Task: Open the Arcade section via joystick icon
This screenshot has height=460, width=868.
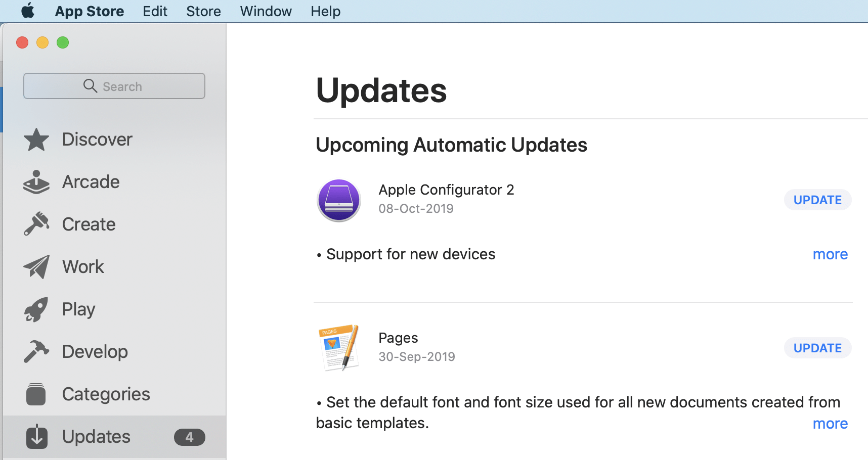Action: click(36, 182)
